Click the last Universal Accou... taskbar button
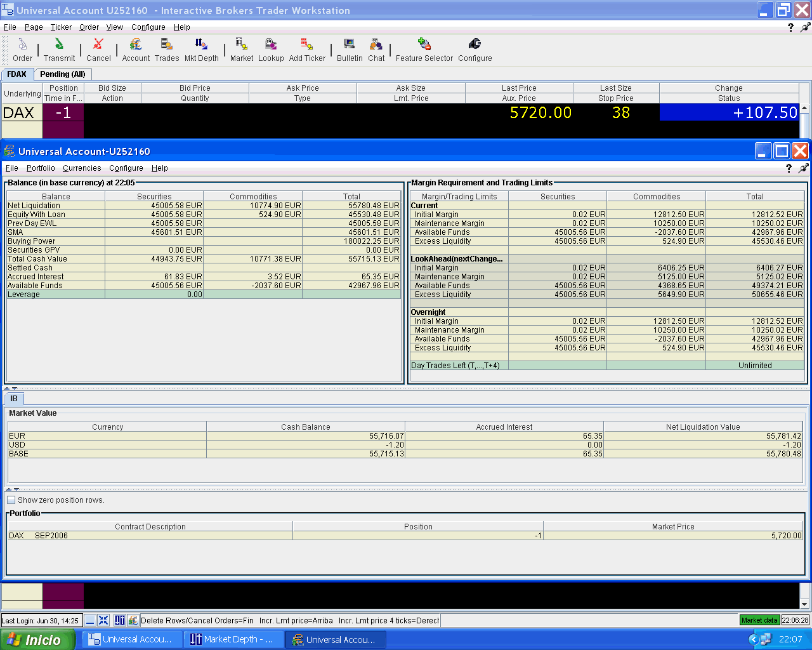Viewport: 812px width, 650px height. point(336,640)
